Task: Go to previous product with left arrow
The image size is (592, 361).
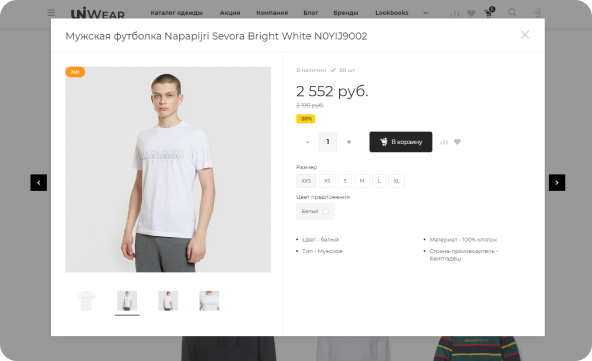Action: pos(39,182)
